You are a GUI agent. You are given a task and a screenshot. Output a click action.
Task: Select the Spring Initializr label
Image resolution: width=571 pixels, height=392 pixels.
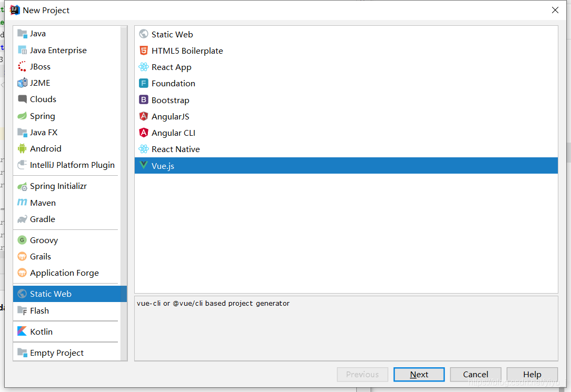click(x=58, y=186)
